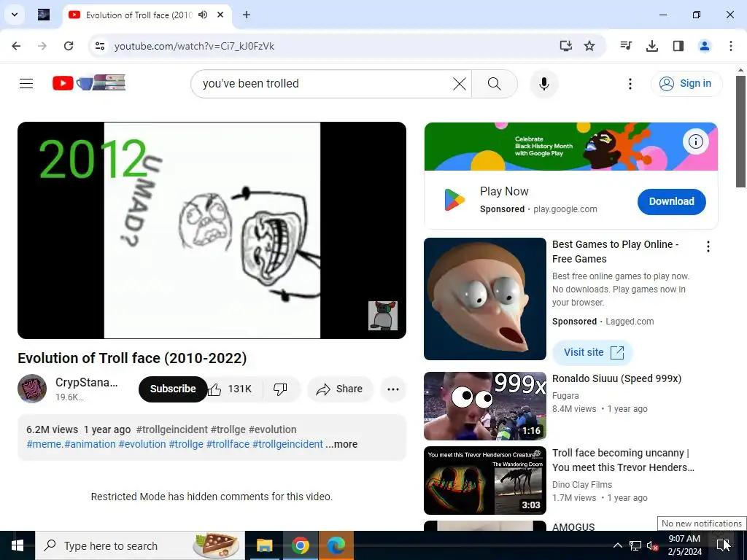Open Chrome three-dot menu
This screenshot has height=560, width=747.
click(731, 46)
